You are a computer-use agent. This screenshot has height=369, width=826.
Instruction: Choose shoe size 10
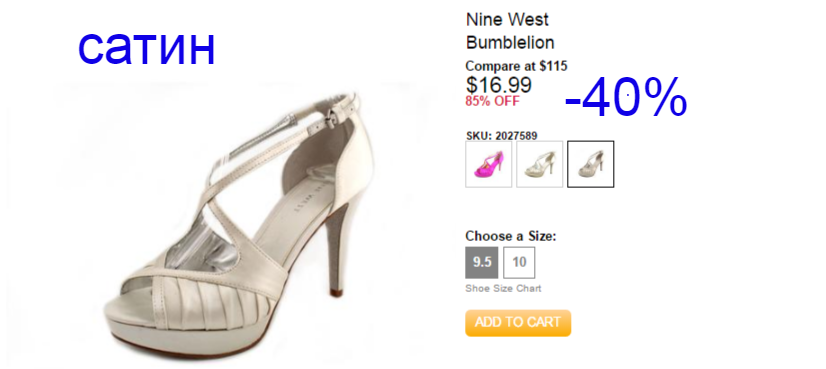(x=519, y=263)
